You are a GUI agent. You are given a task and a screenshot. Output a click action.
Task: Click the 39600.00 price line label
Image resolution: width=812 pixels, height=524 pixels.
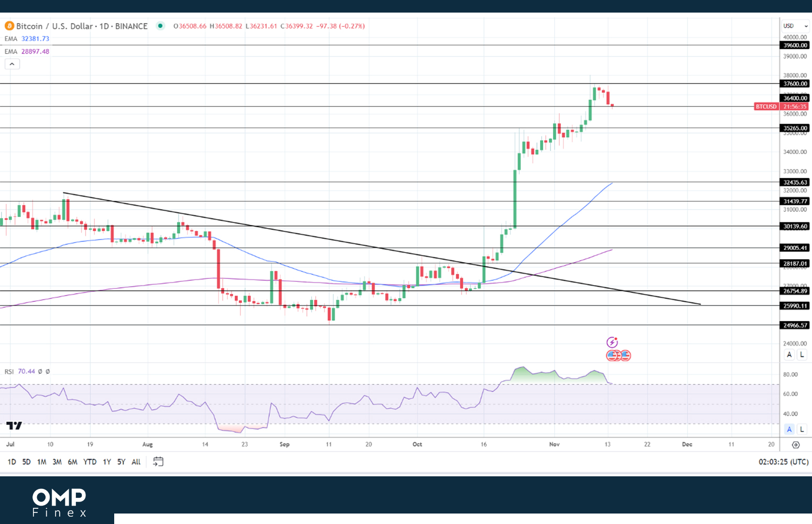pos(795,46)
